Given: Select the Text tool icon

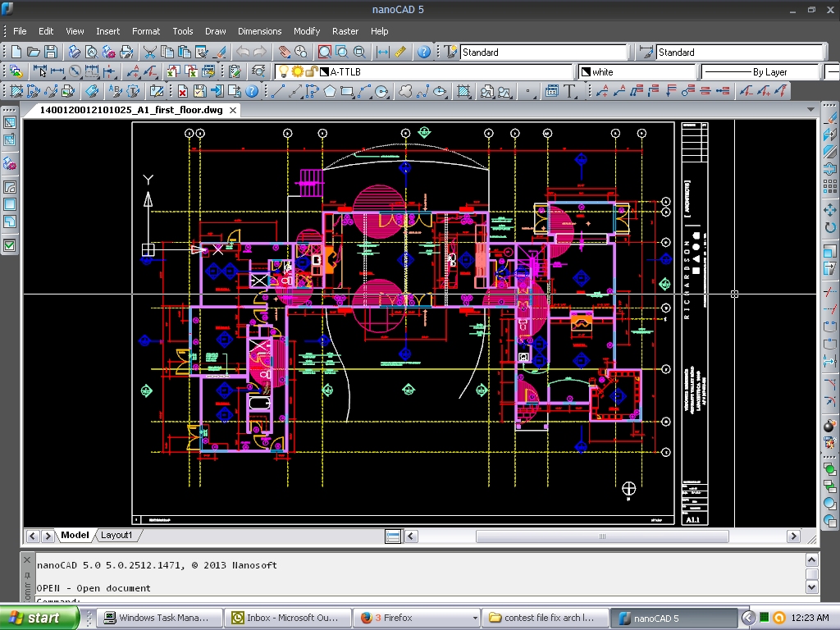Looking at the screenshot, I should click(x=571, y=91).
